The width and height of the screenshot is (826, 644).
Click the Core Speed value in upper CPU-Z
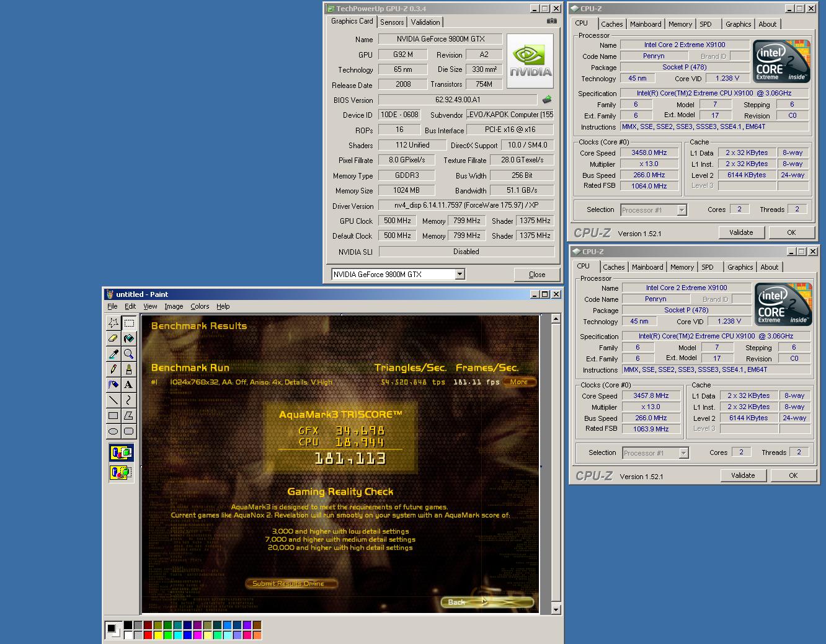pyautogui.click(x=649, y=152)
